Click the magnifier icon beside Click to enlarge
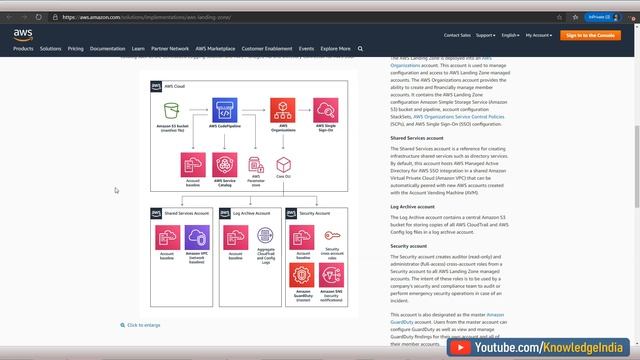Screen dimensions: 640x360 [122, 325]
